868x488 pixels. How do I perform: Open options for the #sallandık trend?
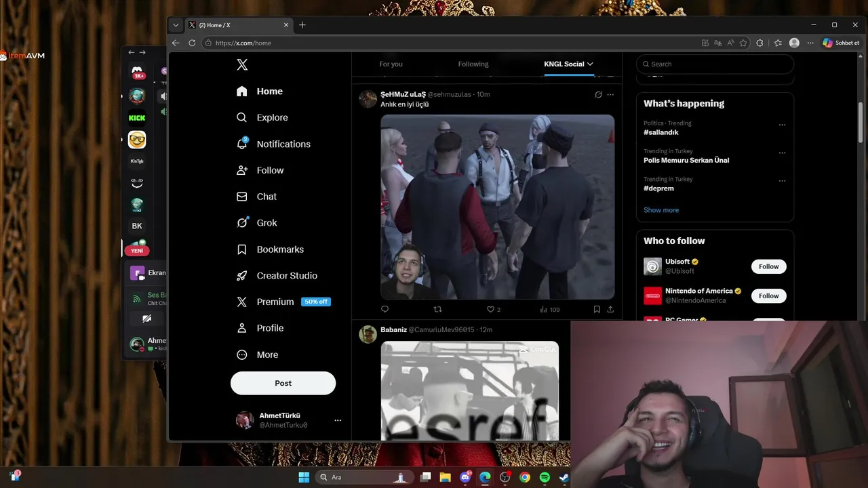click(782, 125)
